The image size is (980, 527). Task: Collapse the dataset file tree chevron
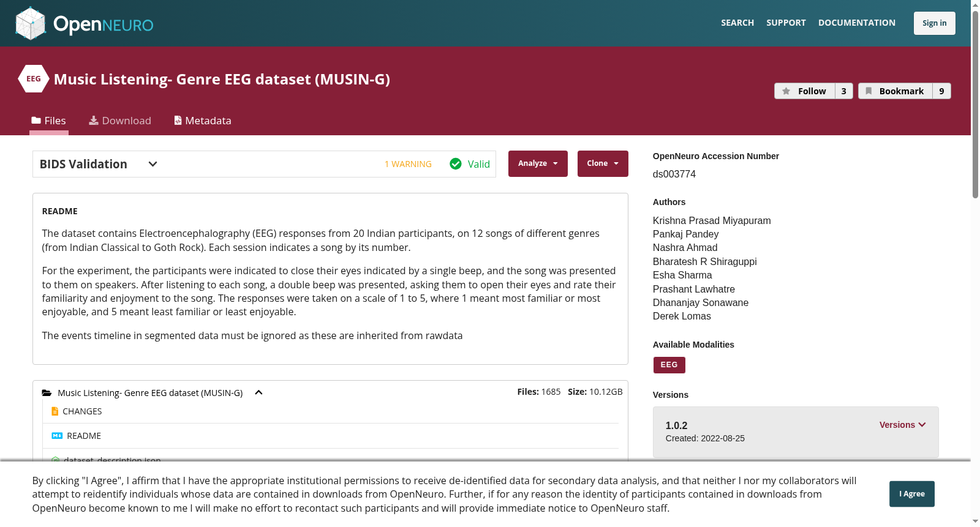tap(258, 393)
